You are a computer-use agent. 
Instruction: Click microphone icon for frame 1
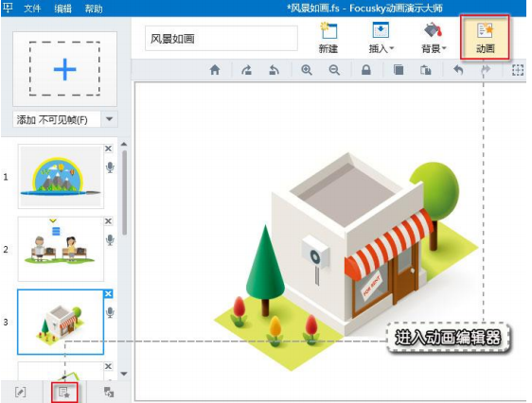coord(110,167)
